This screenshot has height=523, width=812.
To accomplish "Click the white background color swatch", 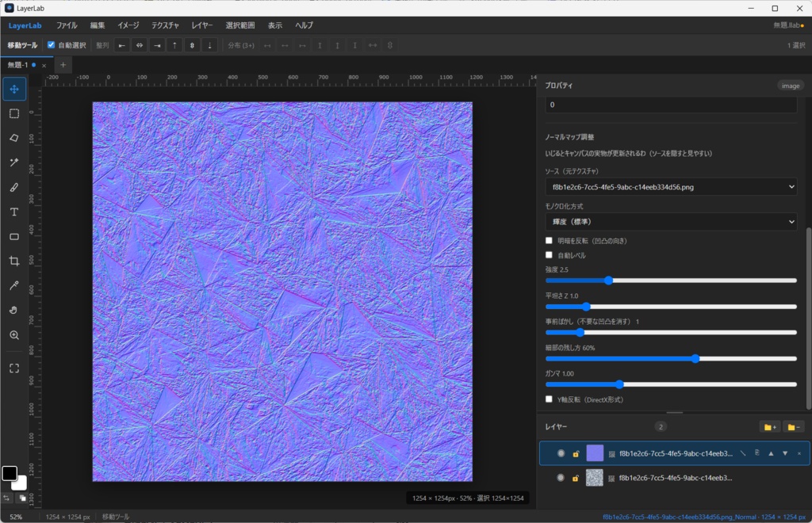I will pyautogui.click(x=21, y=484).
